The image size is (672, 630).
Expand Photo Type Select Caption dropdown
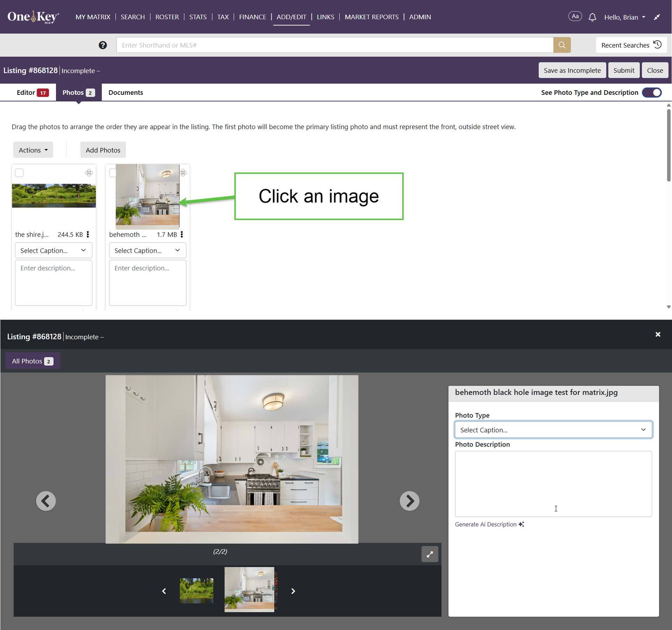tap(553, 430)
